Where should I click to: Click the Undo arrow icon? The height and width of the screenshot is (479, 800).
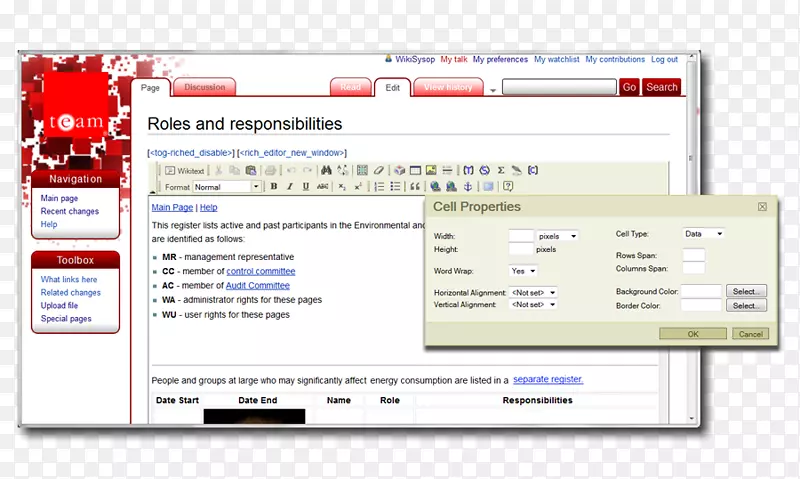[x=291, y=170]
